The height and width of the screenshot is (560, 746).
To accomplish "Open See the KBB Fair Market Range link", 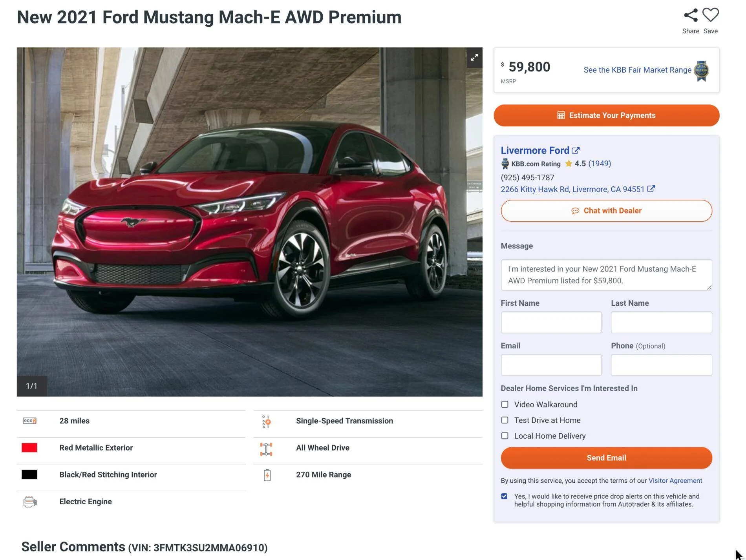I will 638,70.
